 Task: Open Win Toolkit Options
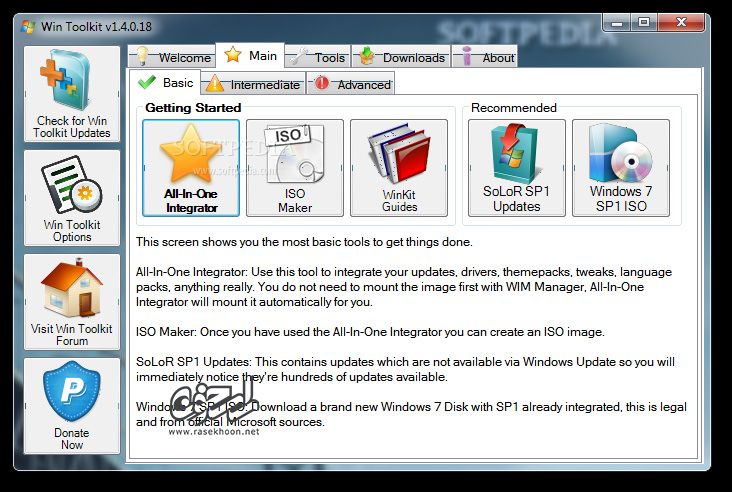[72, 198]
